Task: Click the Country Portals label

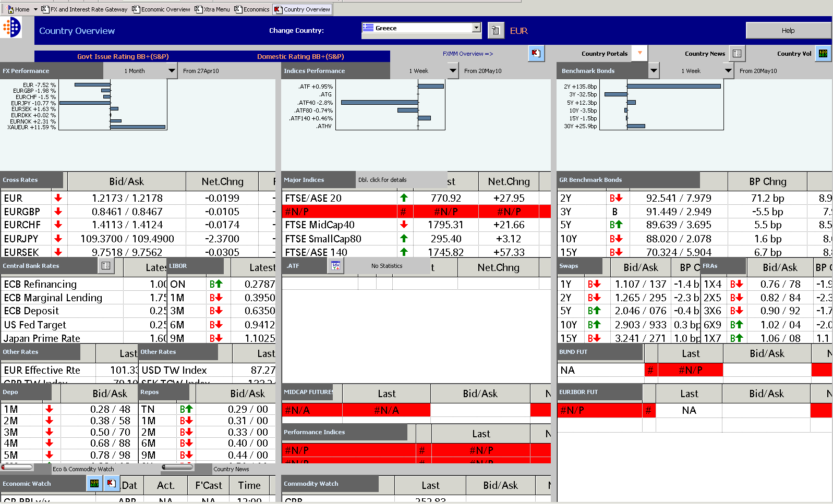Action: point(605,54)
